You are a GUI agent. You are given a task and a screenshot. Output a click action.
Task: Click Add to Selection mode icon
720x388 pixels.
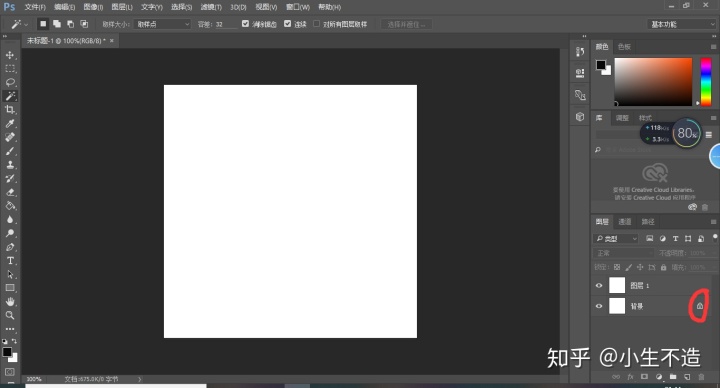click(57, 24)
